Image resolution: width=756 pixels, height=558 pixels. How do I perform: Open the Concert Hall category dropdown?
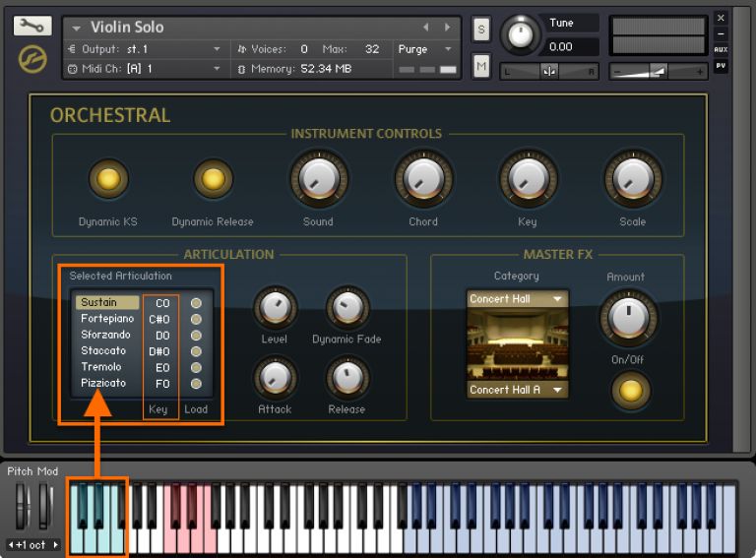[517, 299]
